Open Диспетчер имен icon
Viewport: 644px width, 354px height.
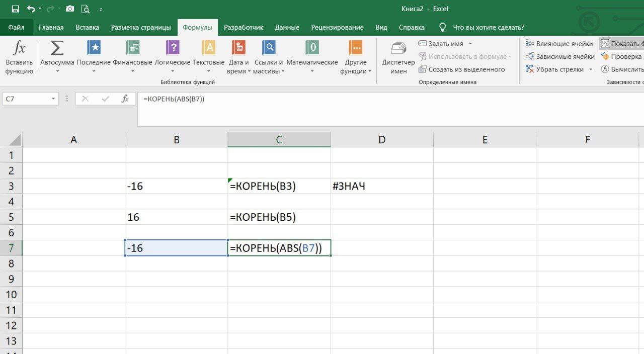[398, 48]
